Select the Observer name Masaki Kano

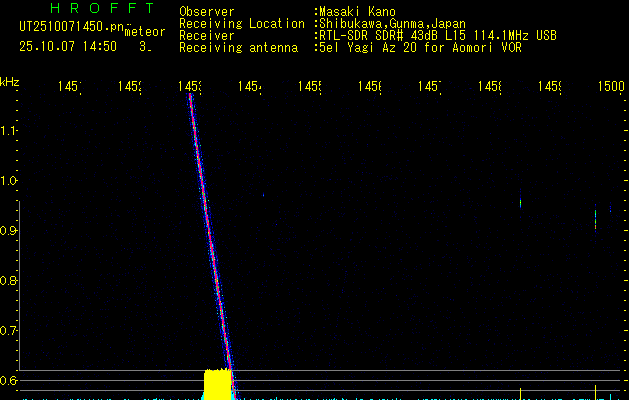tap(359, 12)
